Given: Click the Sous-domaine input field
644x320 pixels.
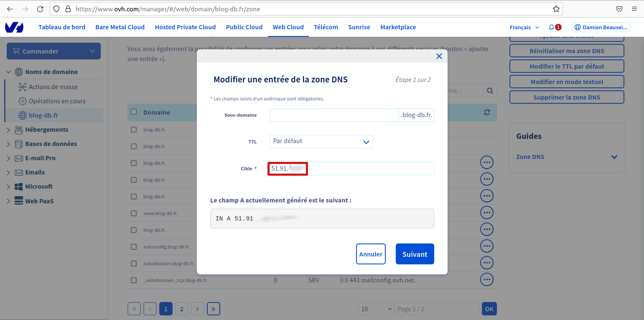Looking at the screenshot, I should coord(334,115).
